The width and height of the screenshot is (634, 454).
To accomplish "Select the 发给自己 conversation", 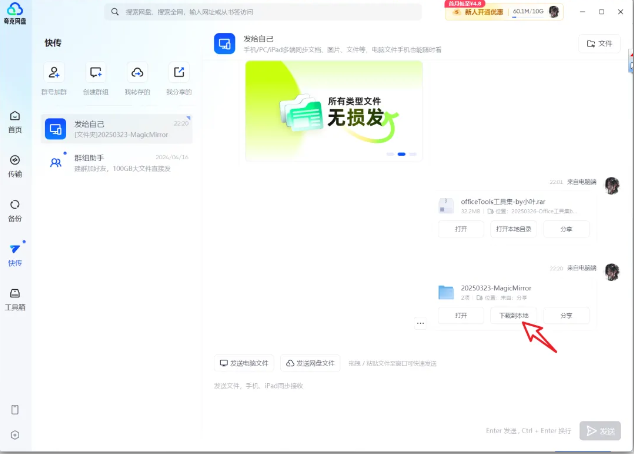I will pos(118,128).
